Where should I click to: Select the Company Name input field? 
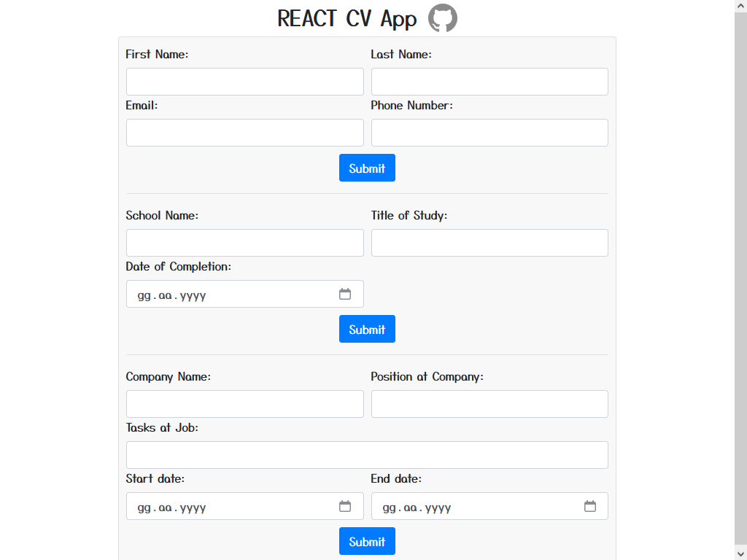[x=244, y=403]
